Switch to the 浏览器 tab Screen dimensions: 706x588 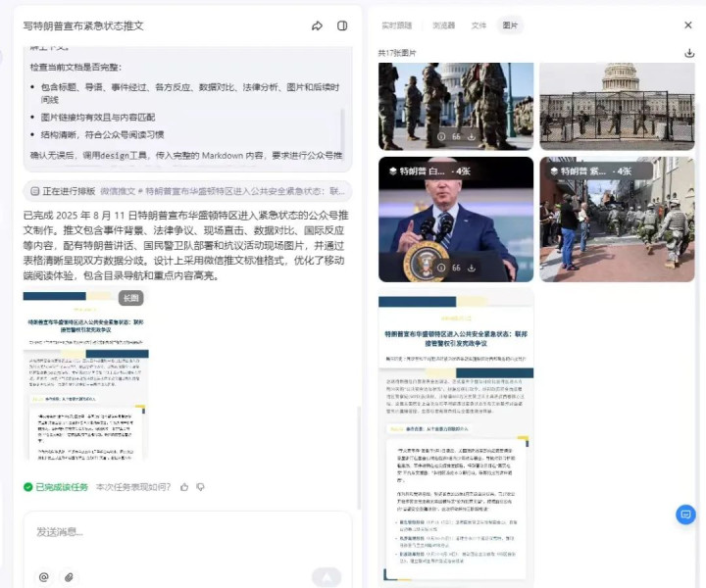[x=443, y=25]
